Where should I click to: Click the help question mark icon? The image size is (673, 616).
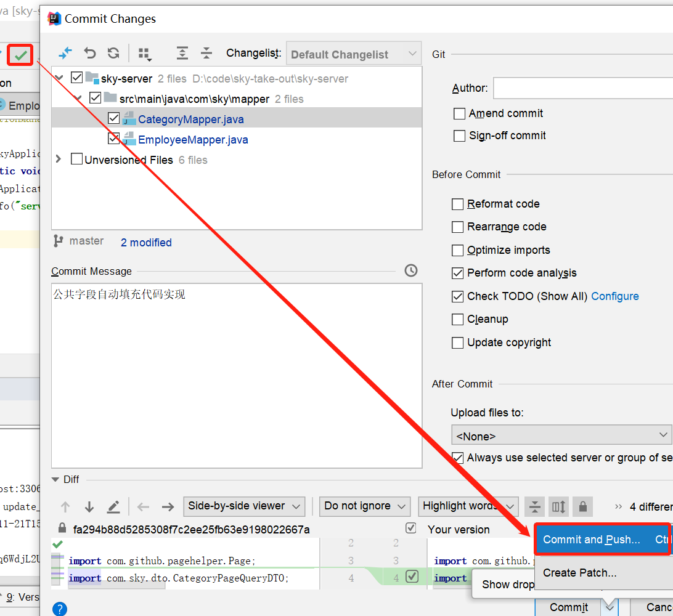59,609
